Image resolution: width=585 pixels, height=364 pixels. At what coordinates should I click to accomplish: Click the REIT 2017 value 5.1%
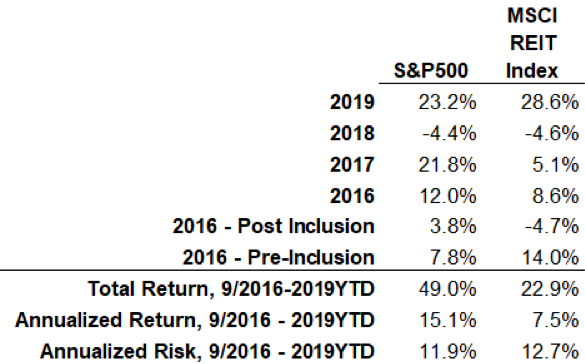pyautogui.click(x=556, y=164)
